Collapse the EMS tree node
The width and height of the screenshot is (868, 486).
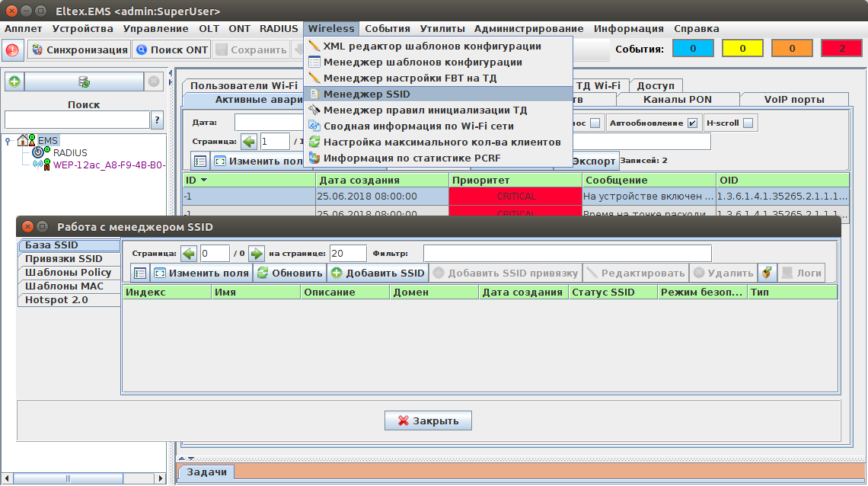click(8, 141)
